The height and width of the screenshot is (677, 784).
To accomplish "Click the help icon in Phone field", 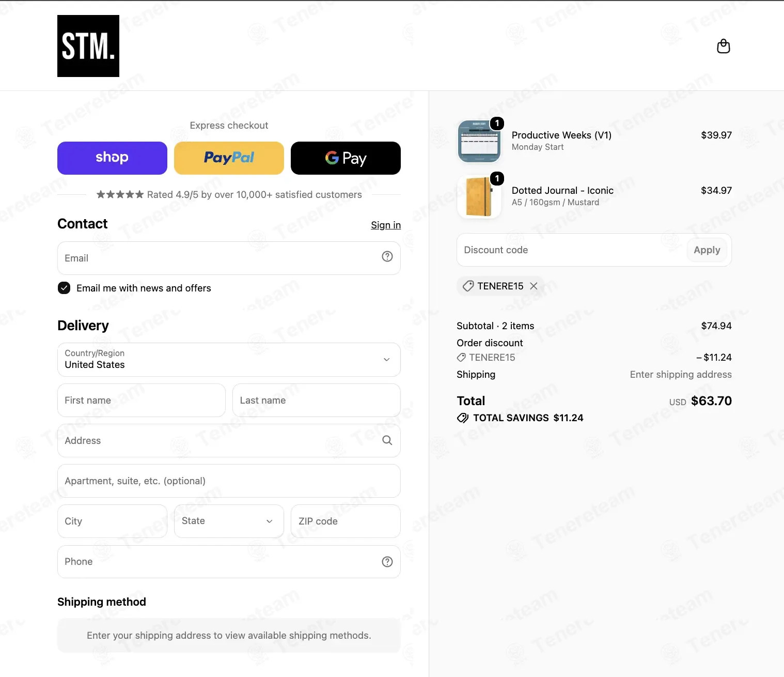I will click(387, 562).
